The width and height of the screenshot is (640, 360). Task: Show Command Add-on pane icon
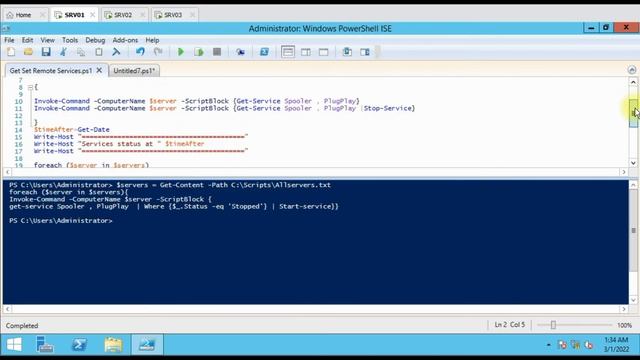[365, 52]
